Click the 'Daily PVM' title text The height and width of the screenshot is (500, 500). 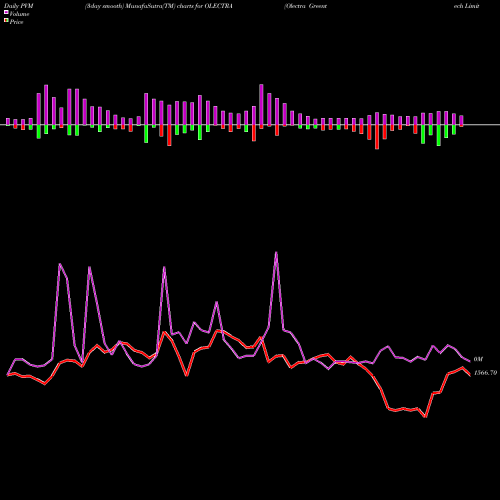click(19, 6)
